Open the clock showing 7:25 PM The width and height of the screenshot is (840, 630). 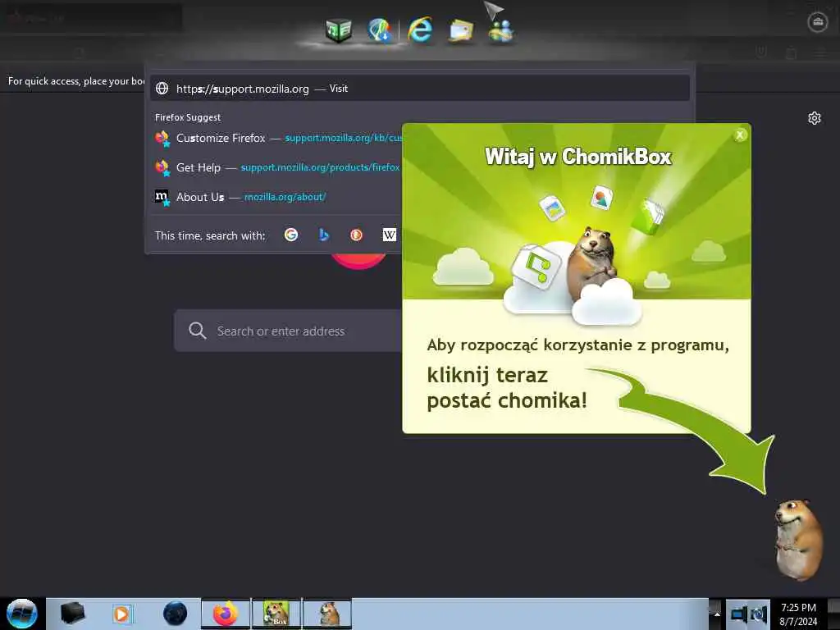(798, 614)
